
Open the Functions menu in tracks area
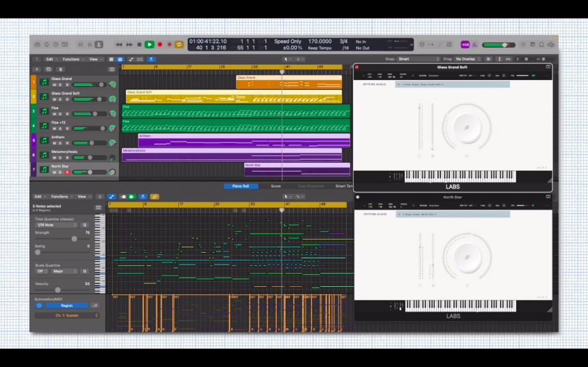[70, 59]
